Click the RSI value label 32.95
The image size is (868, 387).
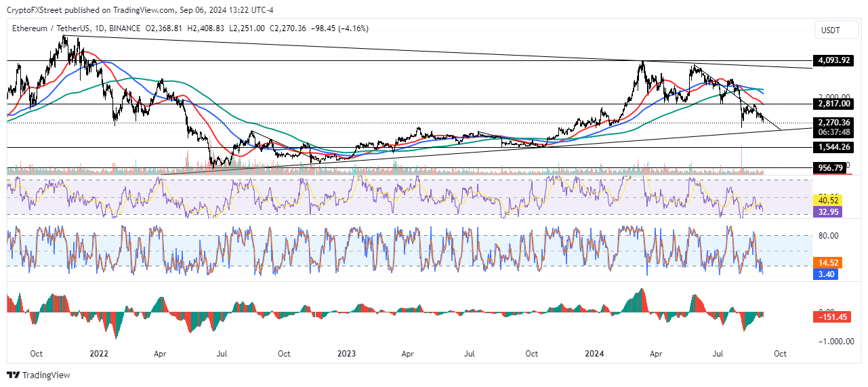click(829, 212)
